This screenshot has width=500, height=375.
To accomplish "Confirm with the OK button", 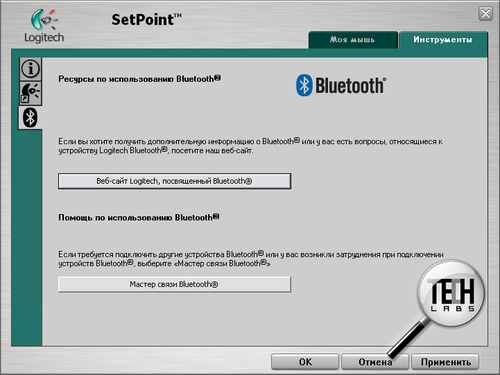I will point(305,362).
